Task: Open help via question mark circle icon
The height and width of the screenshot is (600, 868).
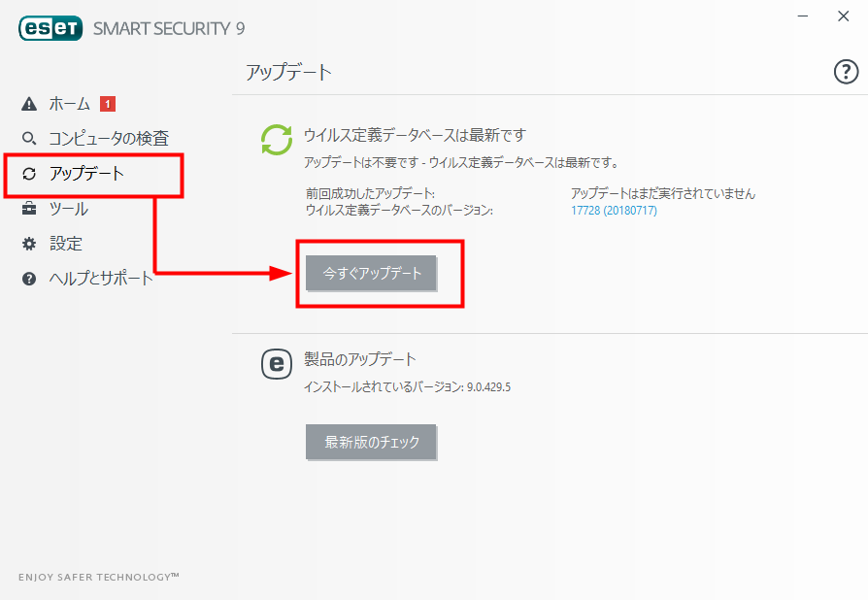Action: click(846, 72)
